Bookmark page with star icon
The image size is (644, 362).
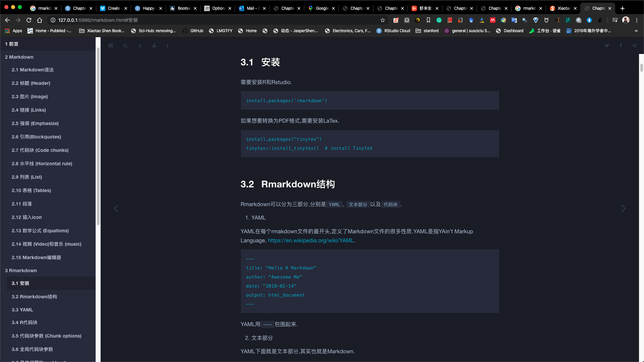(383, 20)
